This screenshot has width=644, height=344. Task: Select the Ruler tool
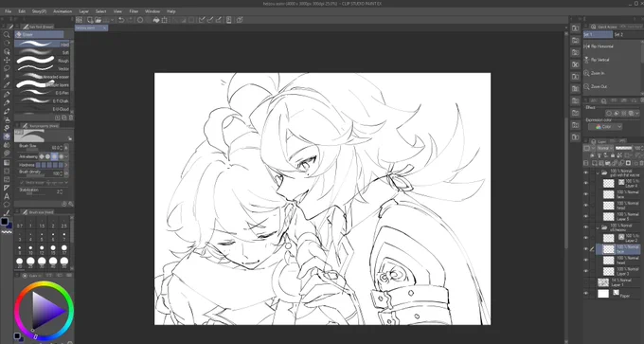(7, 188)
